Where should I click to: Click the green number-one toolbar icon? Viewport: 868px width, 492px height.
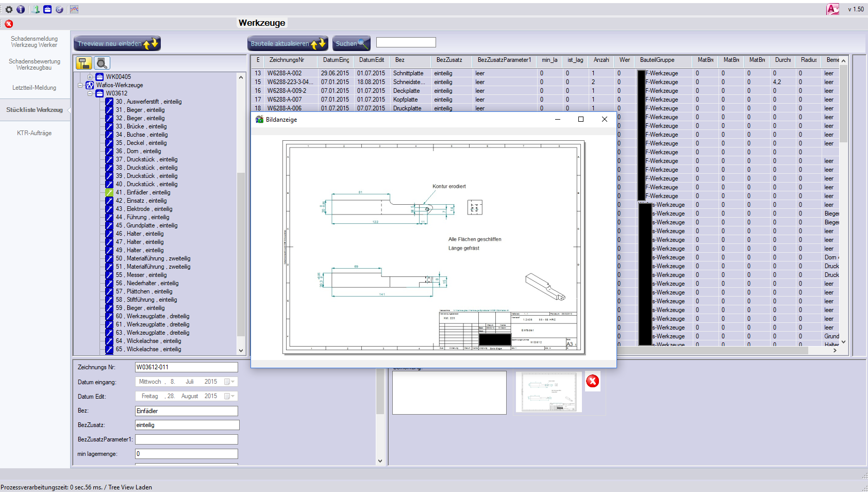36,9
